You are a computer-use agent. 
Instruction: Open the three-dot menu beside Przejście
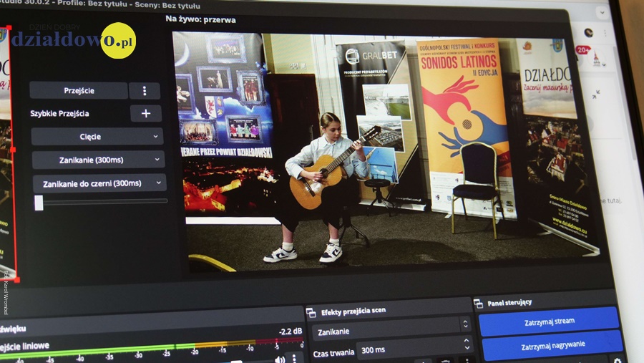point(145,91)
